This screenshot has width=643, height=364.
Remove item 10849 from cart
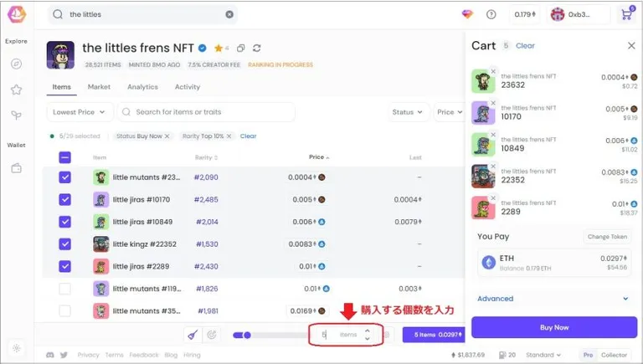(x=493, y=135)
